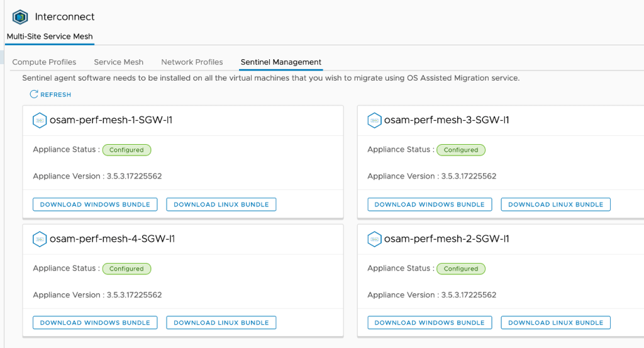The image size is (644, 348).
Task: Click the osam-perf-mesh-2-SGW-I1 hexagon icon
Action: pos(374,239)
